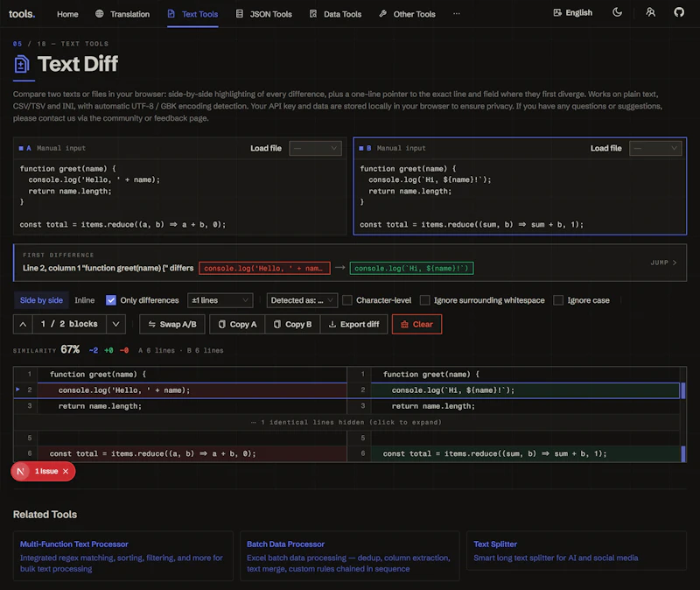Uncheck Only differences checkbox
Viewport: 700px width, 590px height.
(x=111, y=300)
